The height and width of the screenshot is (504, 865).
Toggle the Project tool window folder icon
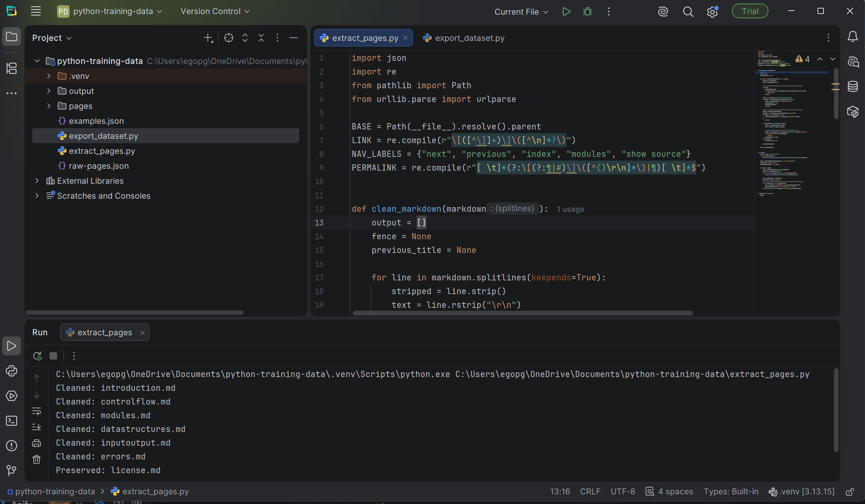point(12,36)
